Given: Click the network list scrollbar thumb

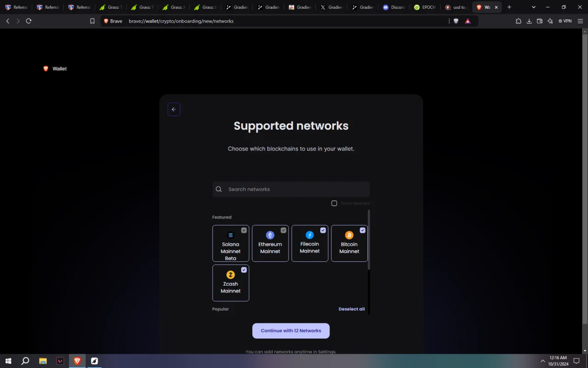Looking at the screenshot, I should pyautogui.click(x=368, y=239).
